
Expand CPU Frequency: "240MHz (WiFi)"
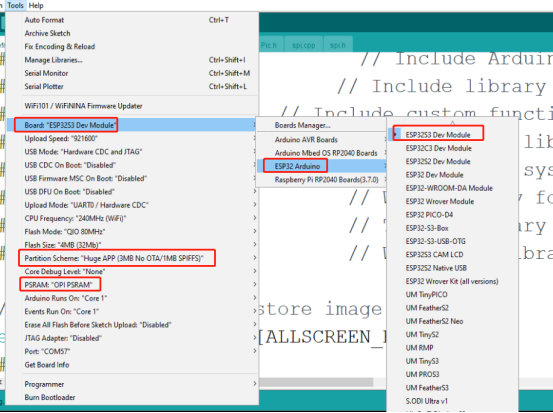click(132, 218)
